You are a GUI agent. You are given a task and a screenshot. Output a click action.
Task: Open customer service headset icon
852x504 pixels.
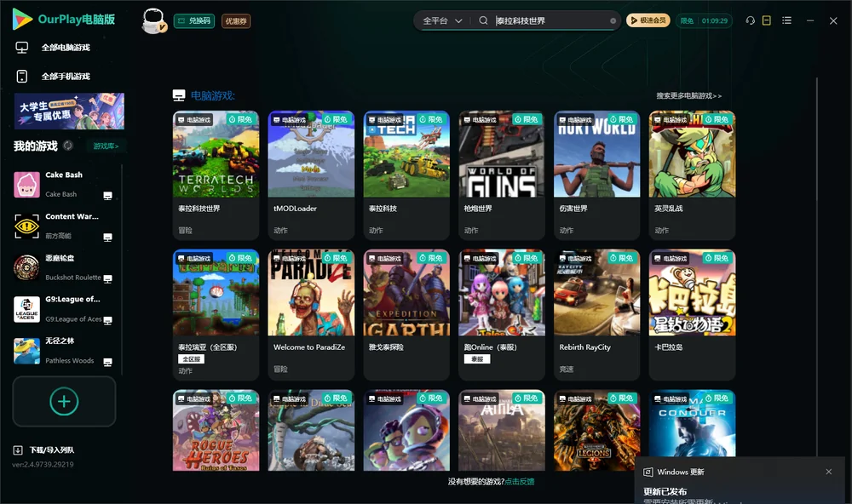(750, 20)
